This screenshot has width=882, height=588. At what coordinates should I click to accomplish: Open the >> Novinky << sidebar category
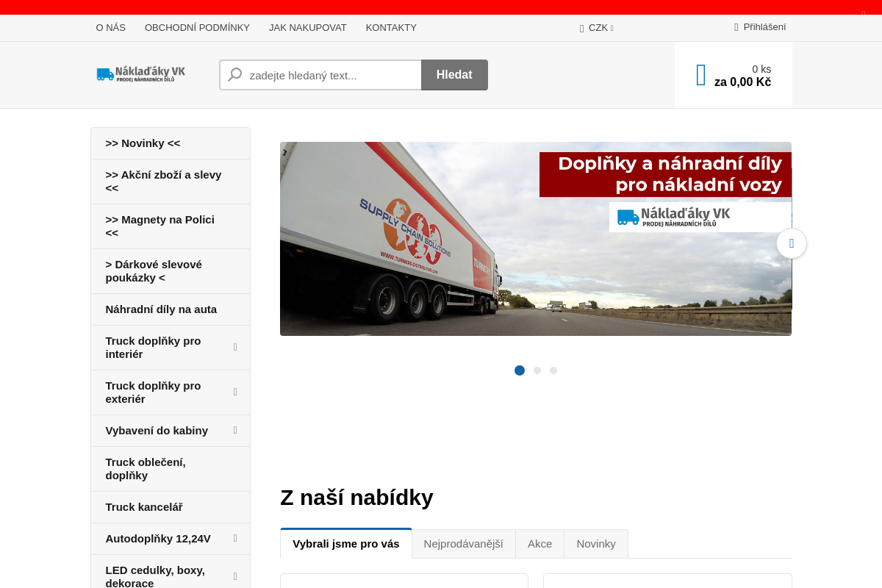142,143
